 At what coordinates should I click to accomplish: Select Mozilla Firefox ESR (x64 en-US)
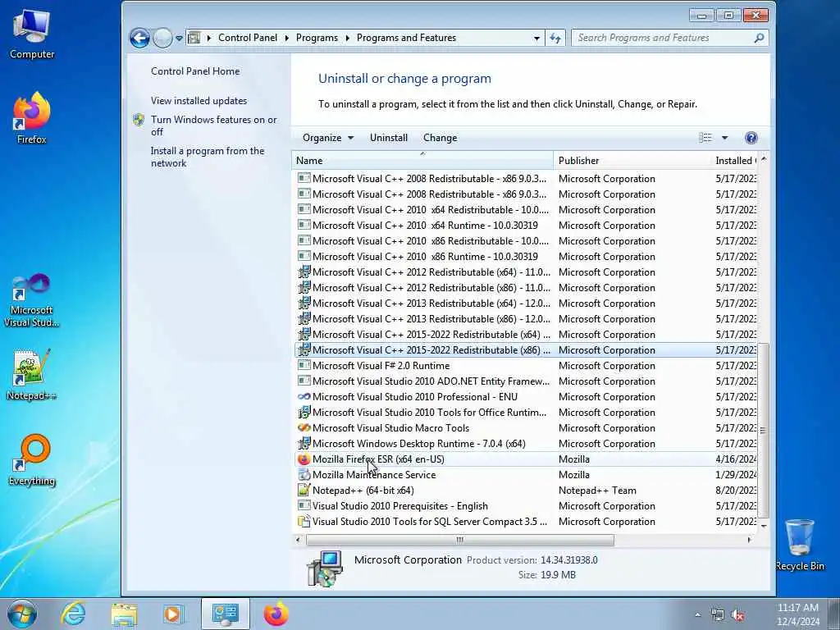[x=526, y=459]
